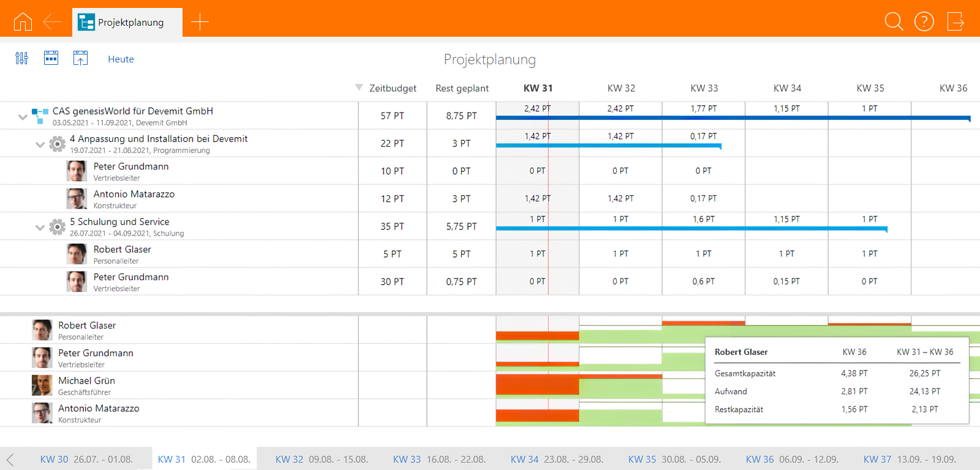Go to the home screen icon
The width and height of the screenshot is (980, 470).
[x=23, y=21]
